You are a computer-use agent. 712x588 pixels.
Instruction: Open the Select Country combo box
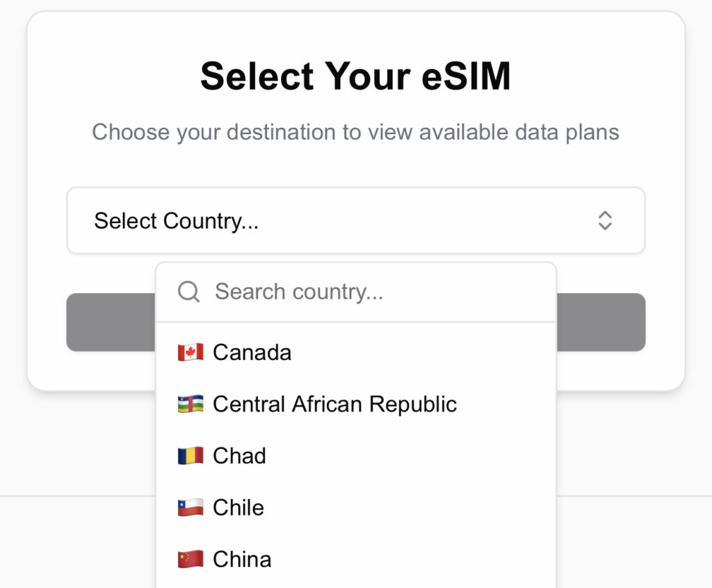click(x=355, y=220)
